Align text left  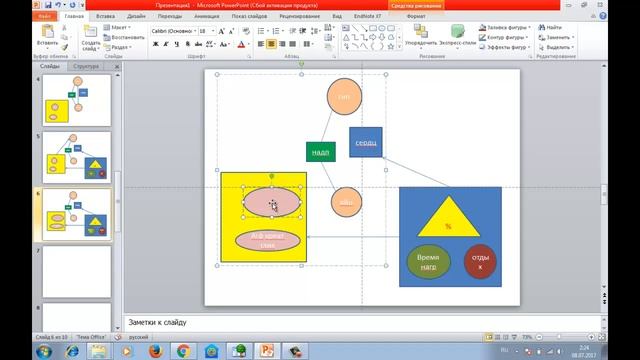click(261, 44)
